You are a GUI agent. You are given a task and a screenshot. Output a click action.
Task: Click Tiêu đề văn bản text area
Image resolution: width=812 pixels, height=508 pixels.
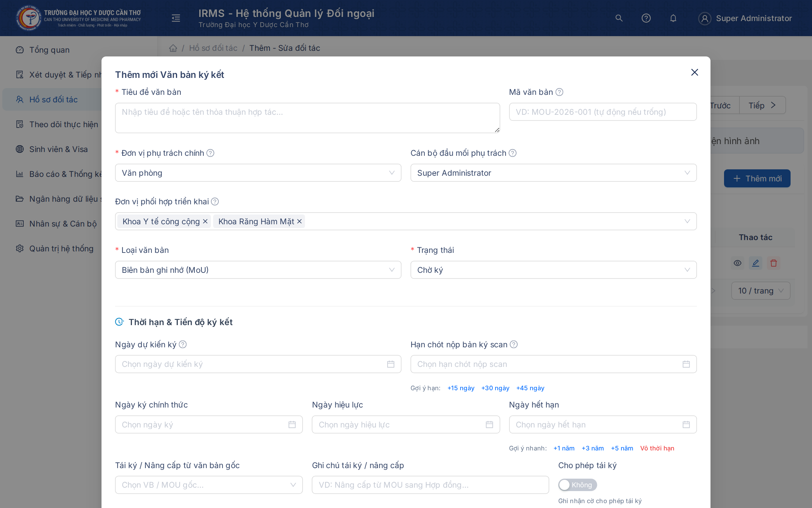pyautogui.click(x=307, y=118)
